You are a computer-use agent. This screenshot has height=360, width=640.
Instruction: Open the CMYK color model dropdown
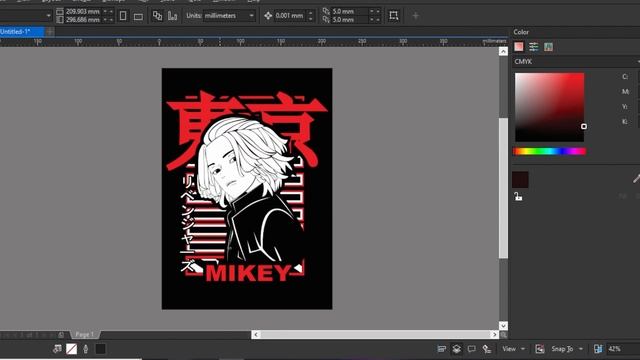pos(576,62)
